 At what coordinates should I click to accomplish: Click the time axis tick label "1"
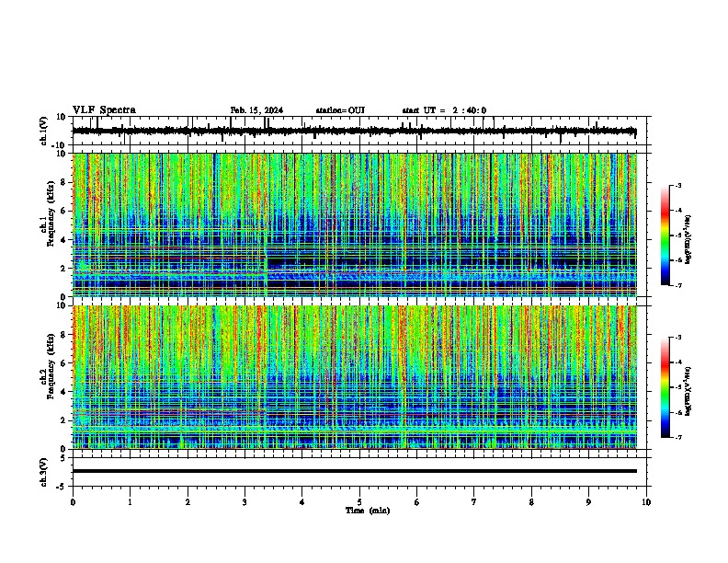click(131, 502)
